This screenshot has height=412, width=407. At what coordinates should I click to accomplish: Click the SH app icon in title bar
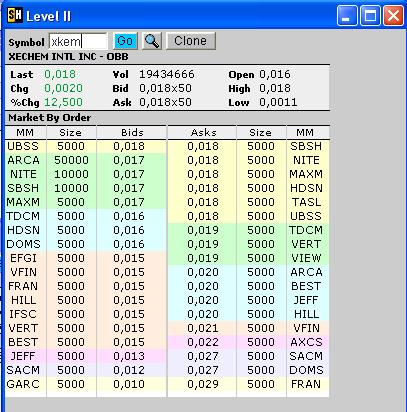[15, 15]
